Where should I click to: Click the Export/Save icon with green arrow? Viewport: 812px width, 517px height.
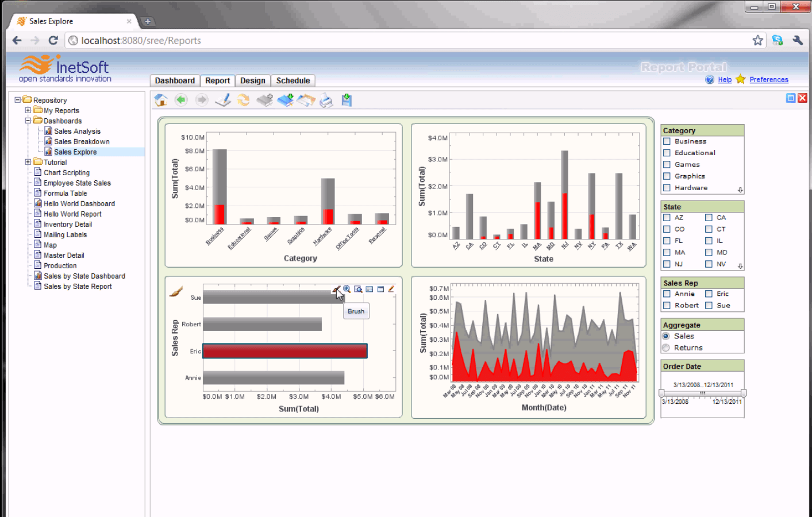tap(345, 99)
